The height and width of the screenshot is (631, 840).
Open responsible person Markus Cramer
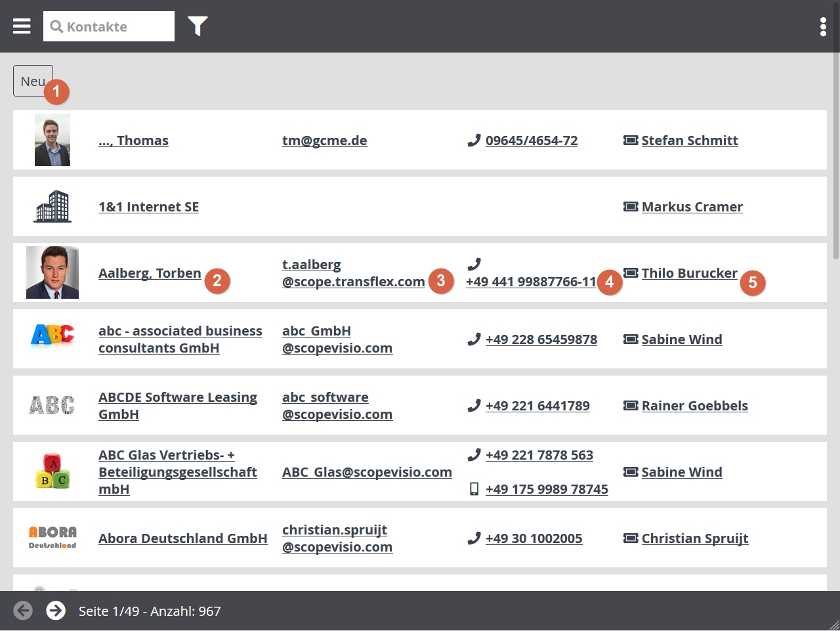(692, 207)
